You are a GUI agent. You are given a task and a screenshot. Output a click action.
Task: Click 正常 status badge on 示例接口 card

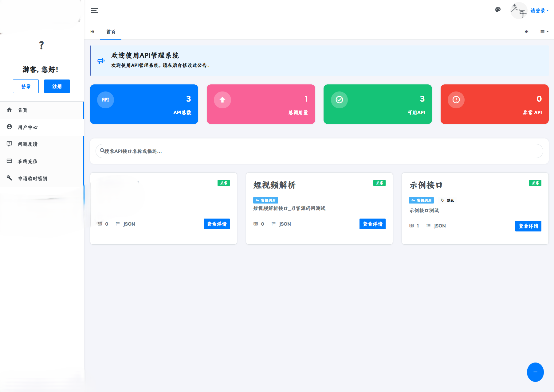(535, 183)
